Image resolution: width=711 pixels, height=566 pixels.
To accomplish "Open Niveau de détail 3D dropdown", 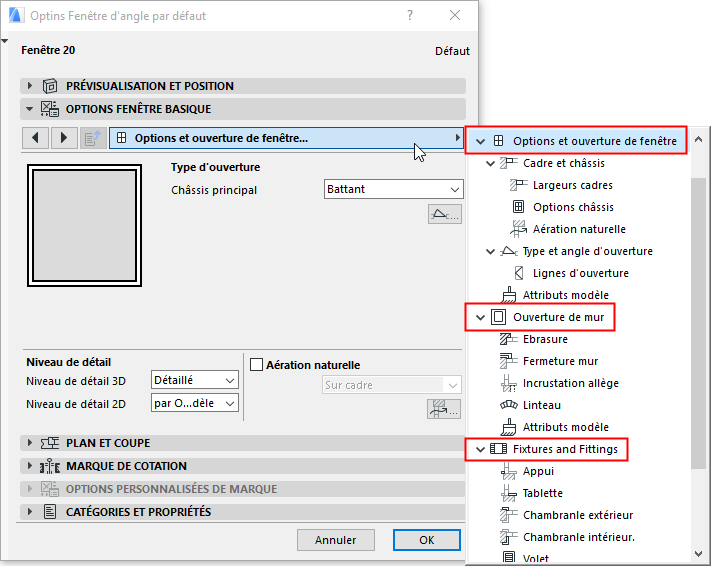I will point(195,380).
